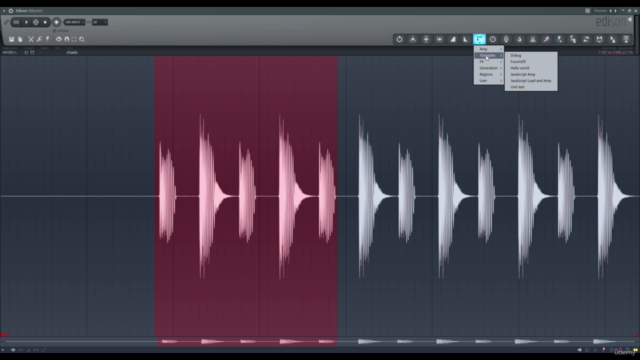Open the Regions flag menu icon
This screenshot has height=360, width=640.
pos(47,39)
